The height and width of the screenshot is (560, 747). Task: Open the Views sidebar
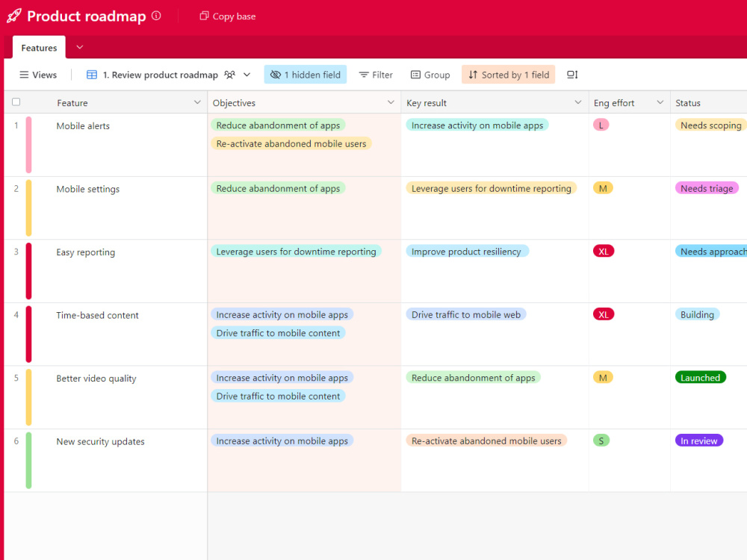(38, 75)
